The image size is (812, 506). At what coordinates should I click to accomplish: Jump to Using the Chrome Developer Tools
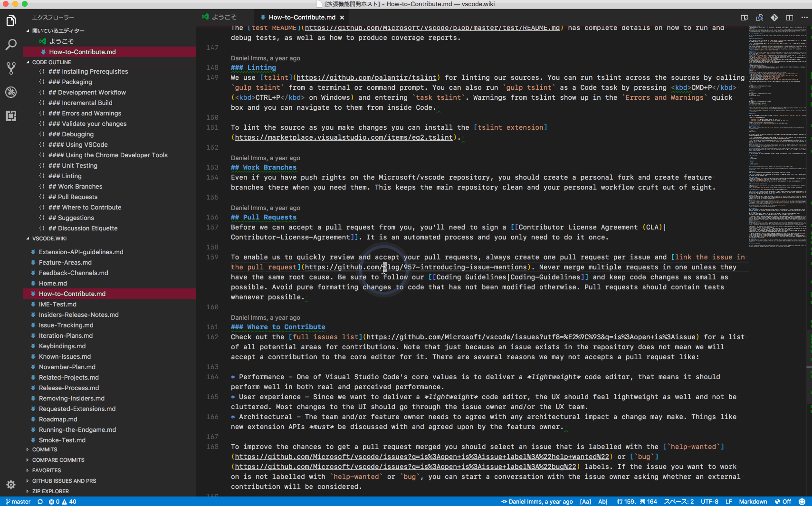pos(109,155)
